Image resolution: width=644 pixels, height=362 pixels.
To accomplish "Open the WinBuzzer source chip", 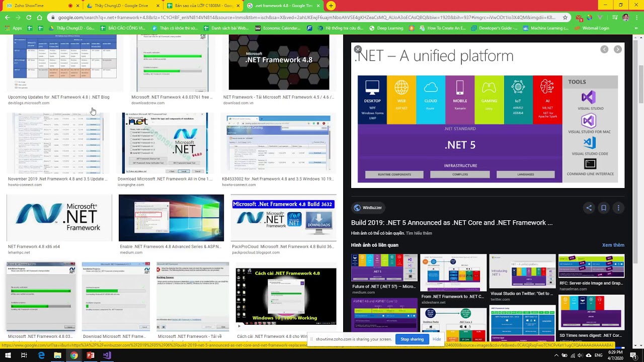I will (x=368, y=208).
